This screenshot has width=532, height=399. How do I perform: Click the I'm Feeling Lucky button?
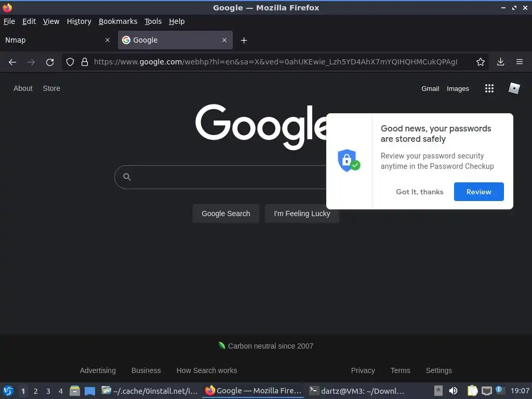302,214
